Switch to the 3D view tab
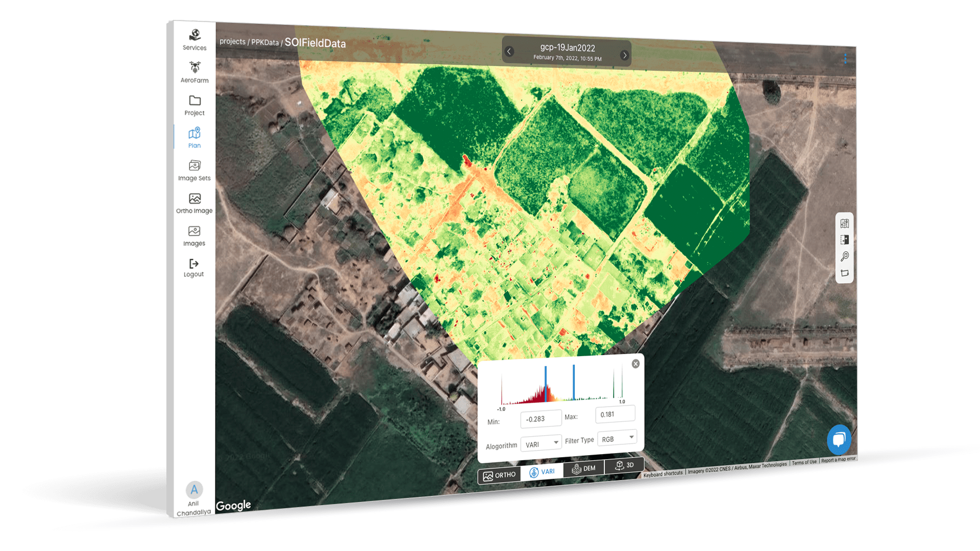The image size is (980, 551). click(624, 465)
